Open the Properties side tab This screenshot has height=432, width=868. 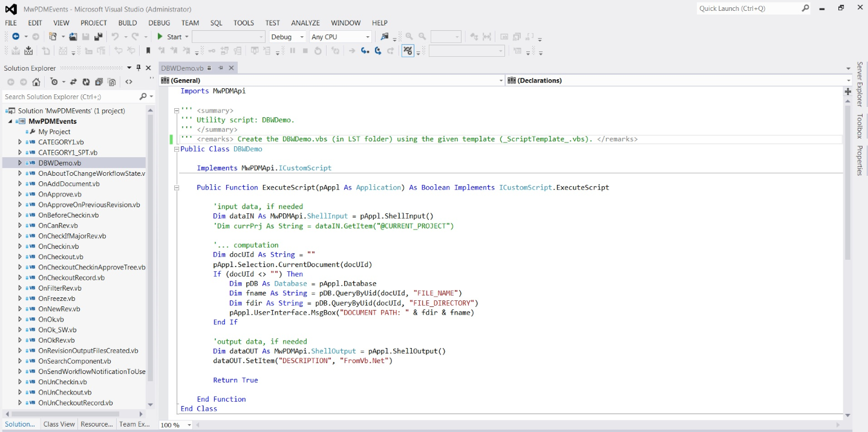[x=860, y=161]
